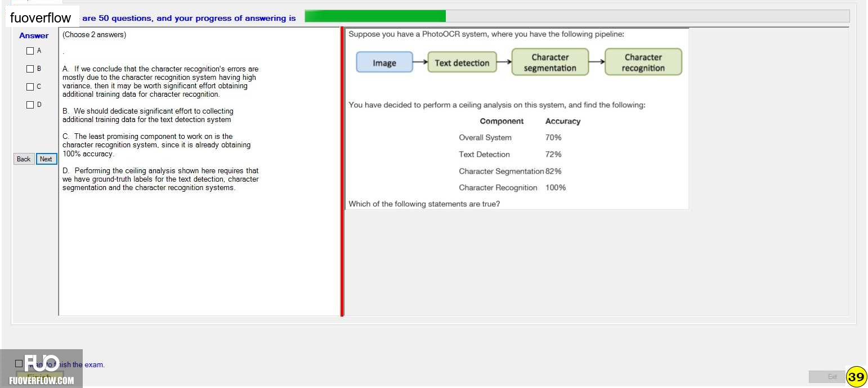Toggle the finish exam checkbox
868x388 pixels.
19,364
